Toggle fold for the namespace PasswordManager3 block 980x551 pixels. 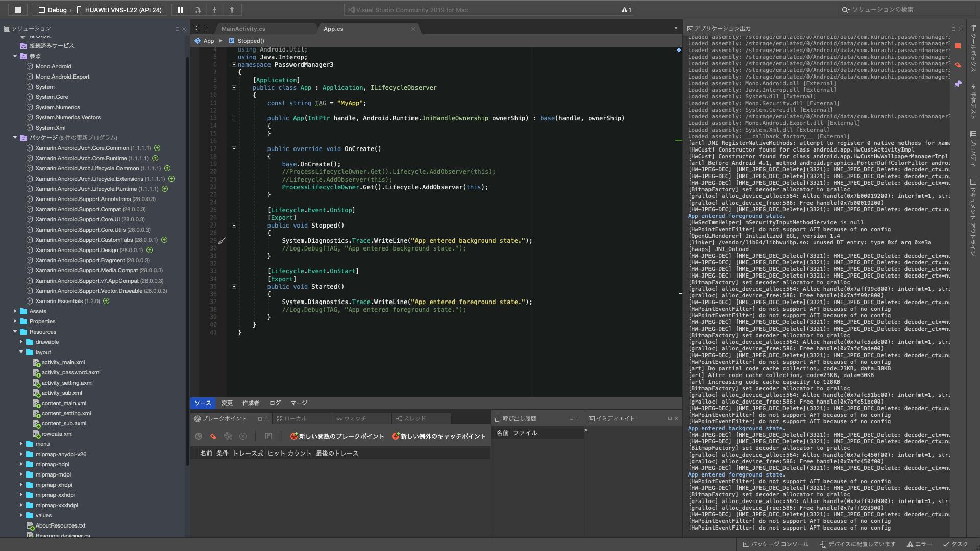[x=234, y=65]
